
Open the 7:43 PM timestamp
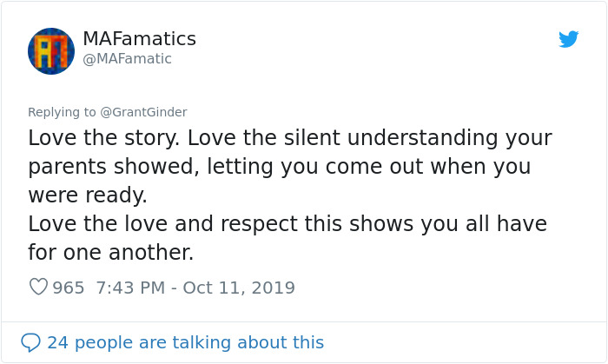tap(133, 288)
